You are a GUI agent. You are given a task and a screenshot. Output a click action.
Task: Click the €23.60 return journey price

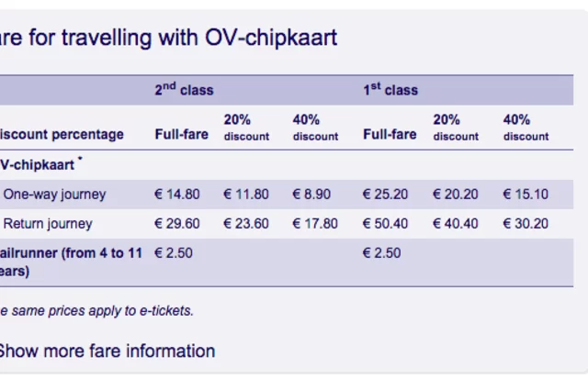[x=246, y=224]
